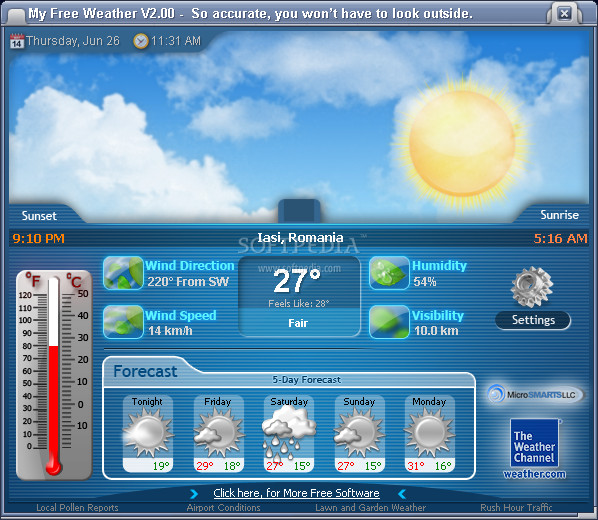Click the right-pointing arrow before the software link

click(x=194, y=494)
